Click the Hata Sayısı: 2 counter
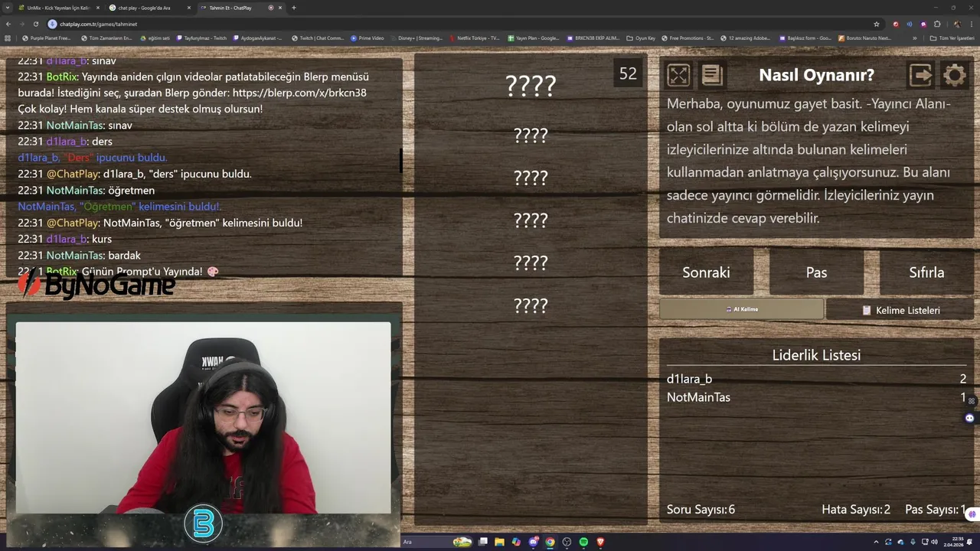Viewport: 980px width, 551px height. click(856, 510)
